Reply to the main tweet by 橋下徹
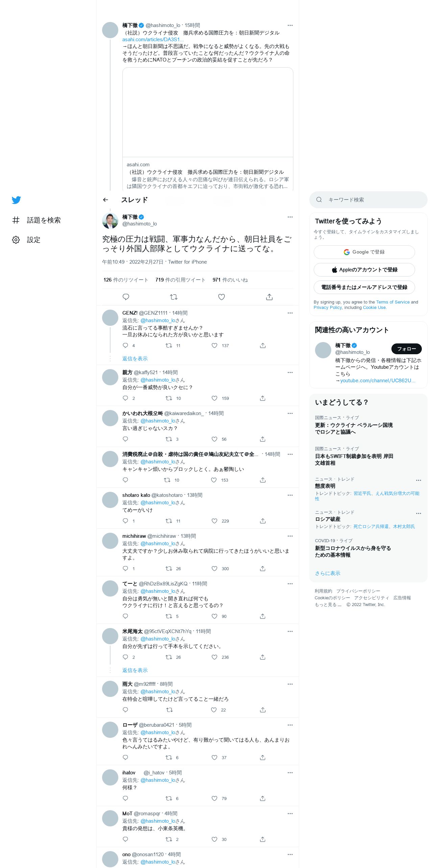 126,297
